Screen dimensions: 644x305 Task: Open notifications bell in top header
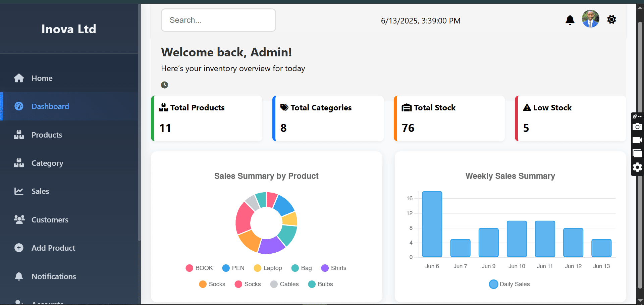pos(570,20)
